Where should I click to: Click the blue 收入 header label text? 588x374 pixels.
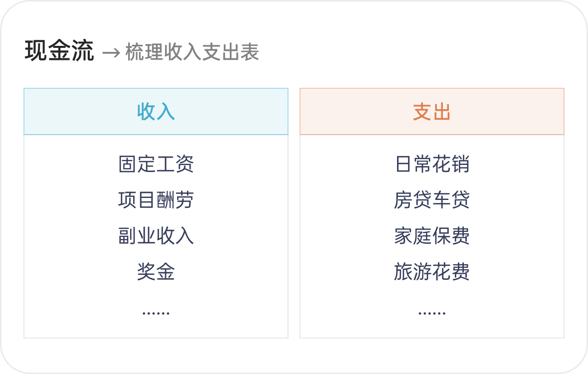coord(156,112)
